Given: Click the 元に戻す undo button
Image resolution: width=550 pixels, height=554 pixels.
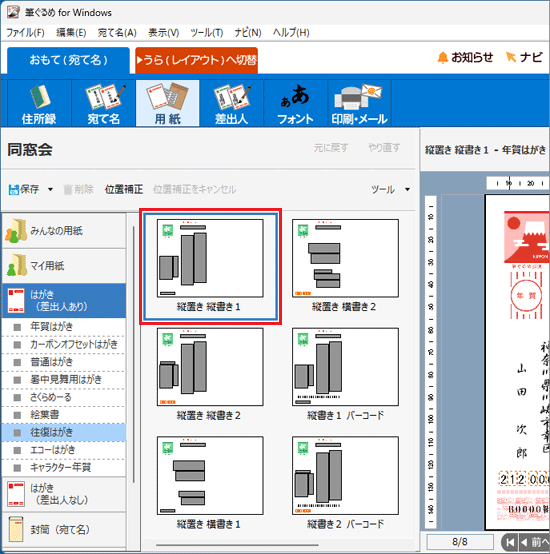Looking at the screenshot, I should coord(331,148).
